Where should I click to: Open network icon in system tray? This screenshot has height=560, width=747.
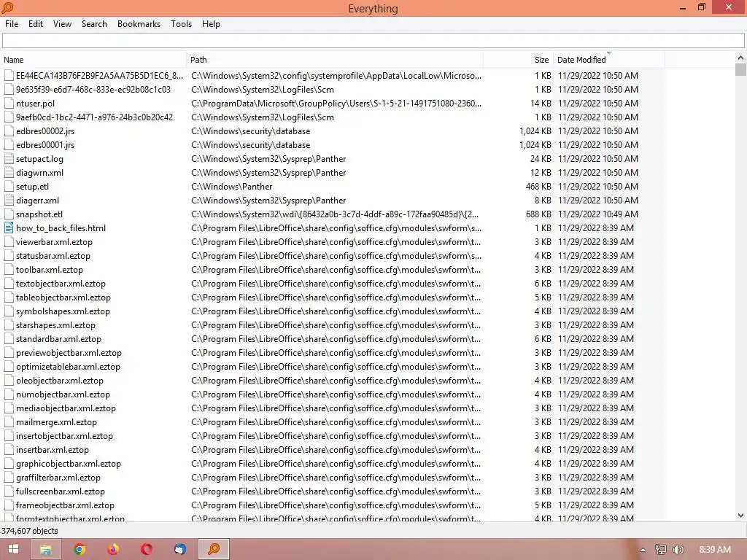tap(660, 550)
